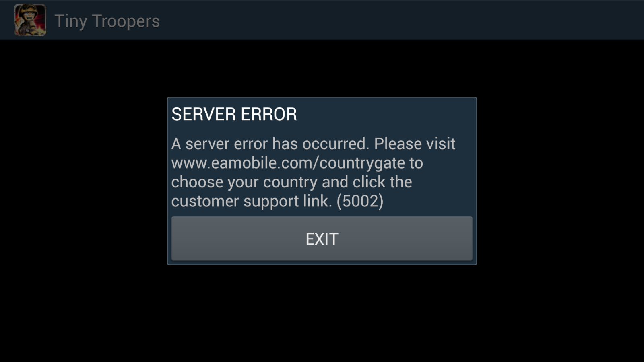
Task: Click dark background right of error dialog
Action: [560, 181]
